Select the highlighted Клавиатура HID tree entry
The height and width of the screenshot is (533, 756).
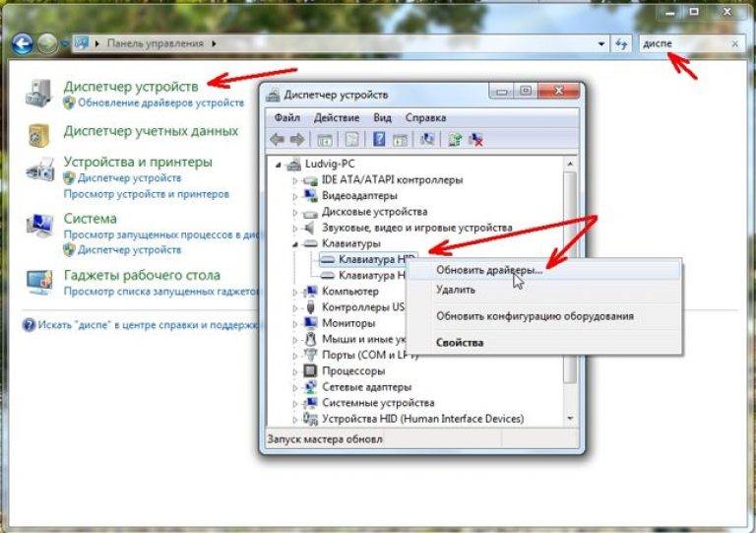pos(367,259)
